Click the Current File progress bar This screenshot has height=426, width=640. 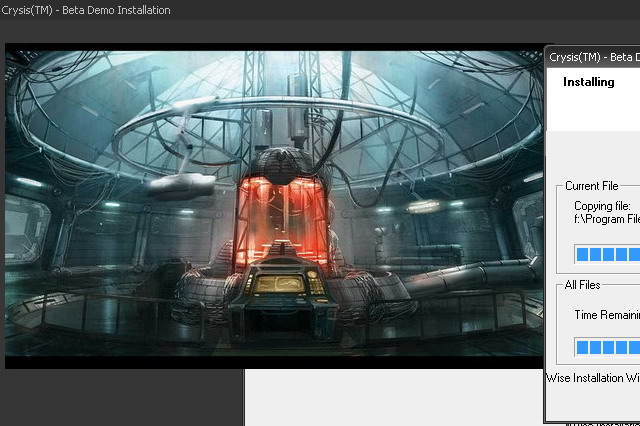pyautogui.click(x=607, y=254)
